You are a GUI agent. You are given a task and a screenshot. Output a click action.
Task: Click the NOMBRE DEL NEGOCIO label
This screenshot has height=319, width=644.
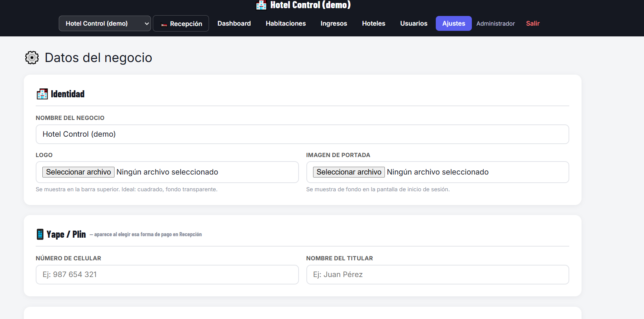pos(70,118)
